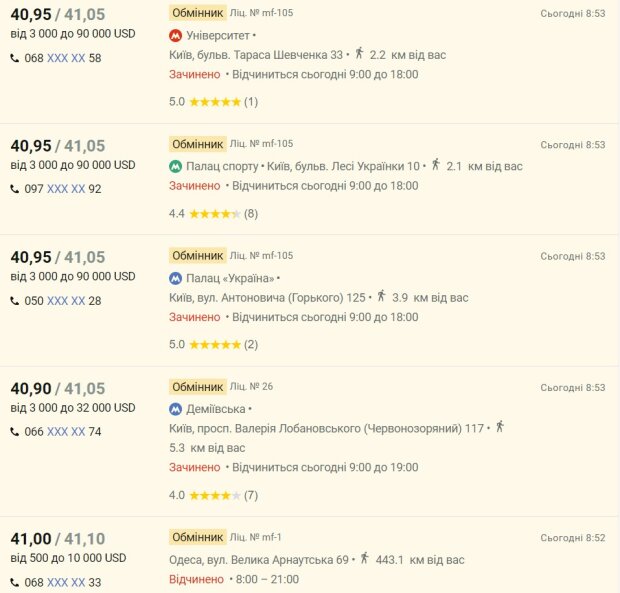
Task: Open address бульв. Тараса Шевченка 33
Action: [256, 54]
